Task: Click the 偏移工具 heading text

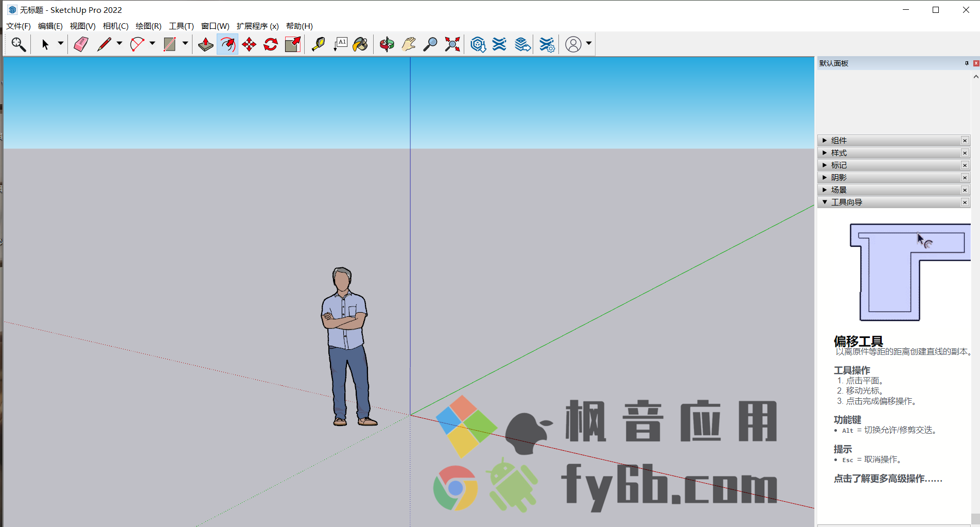Action: (x=858, y=342)
